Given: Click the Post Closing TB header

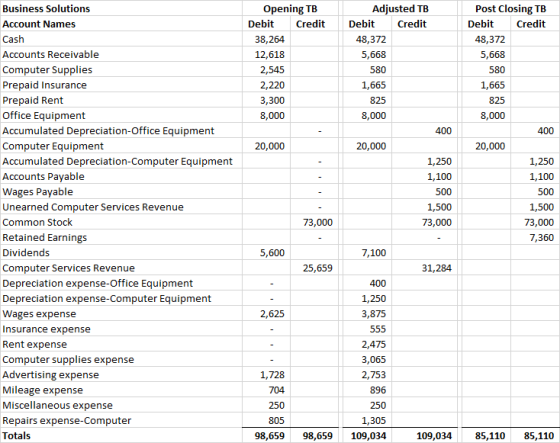Looking at the screenshot, I should pos(510,9).
